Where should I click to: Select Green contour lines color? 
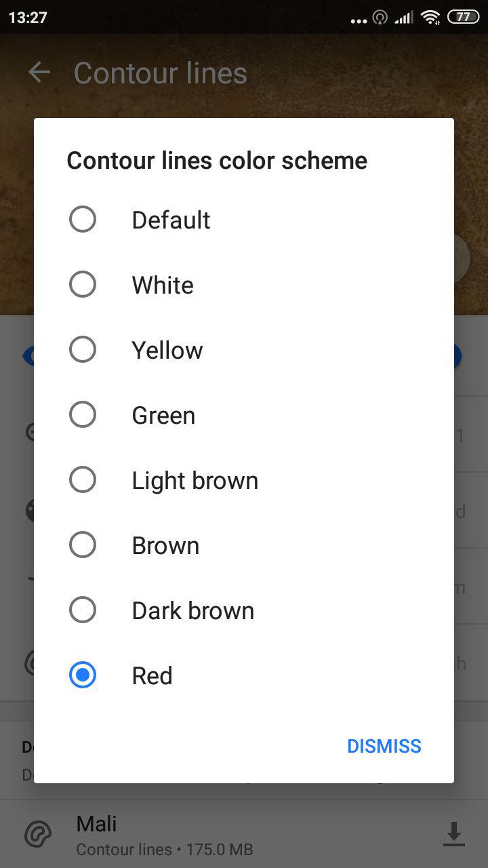83,415
